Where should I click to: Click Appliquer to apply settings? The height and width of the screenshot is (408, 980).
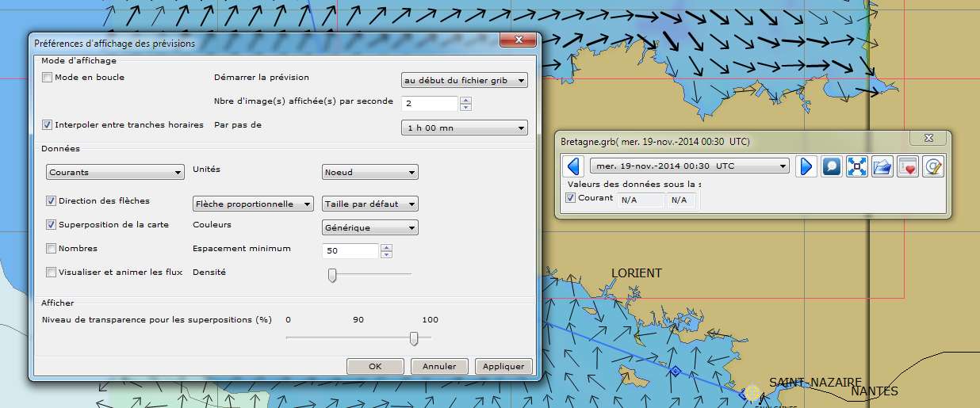[503, 366]
